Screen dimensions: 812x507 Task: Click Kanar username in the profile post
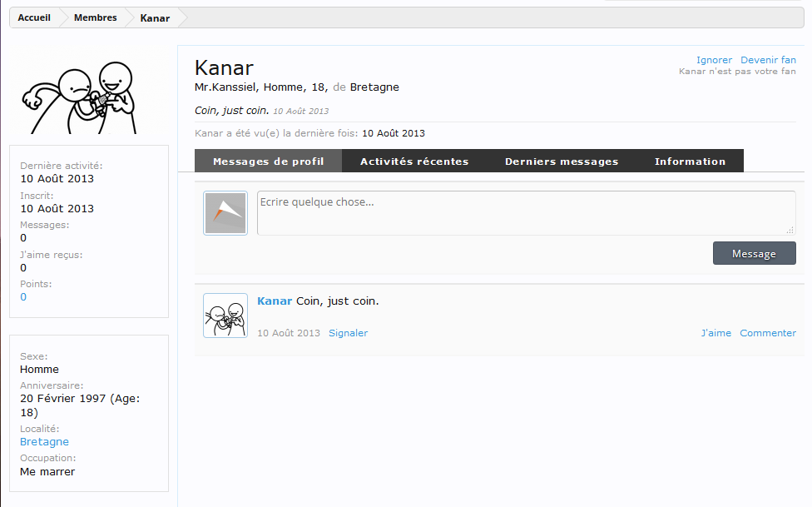pos(275,301)
